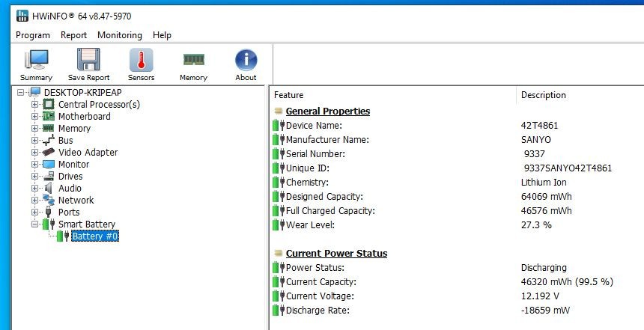Expand the Network node
Viewport: 644px width, 330px height.
click(35, 201)
